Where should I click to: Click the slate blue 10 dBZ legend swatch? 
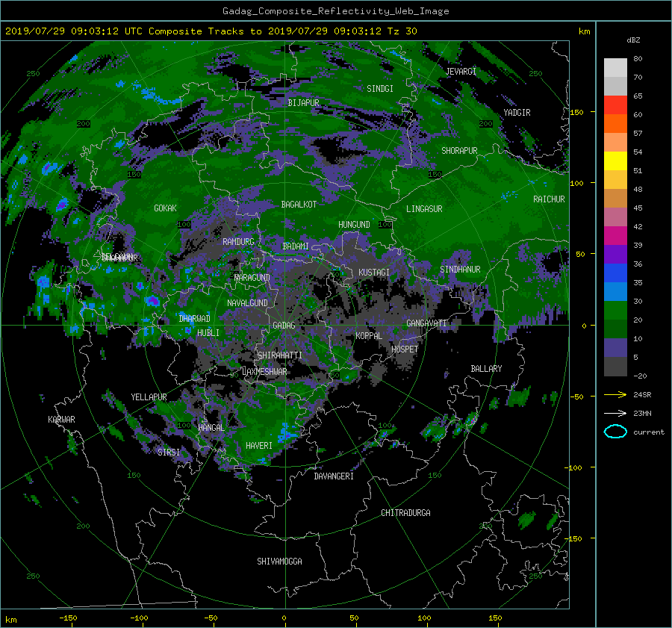(615, 348)
